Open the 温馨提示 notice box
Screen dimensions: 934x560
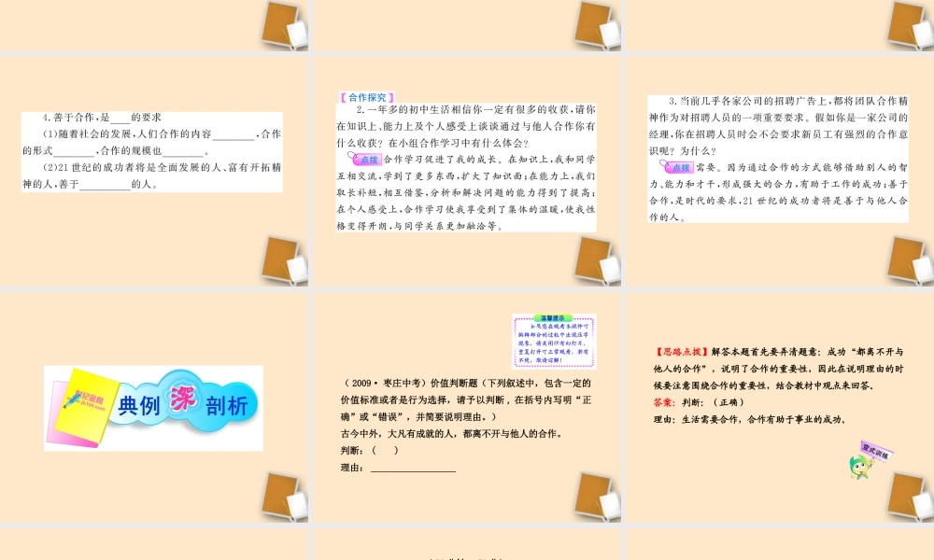(553, 341)
